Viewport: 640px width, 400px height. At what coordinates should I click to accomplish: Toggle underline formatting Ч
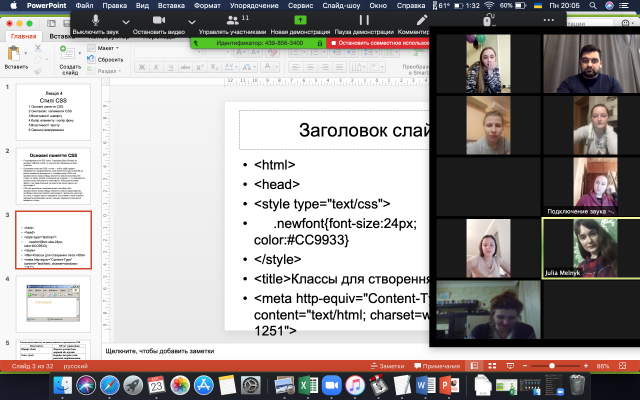pyautogui.click(x=171, y=67)
